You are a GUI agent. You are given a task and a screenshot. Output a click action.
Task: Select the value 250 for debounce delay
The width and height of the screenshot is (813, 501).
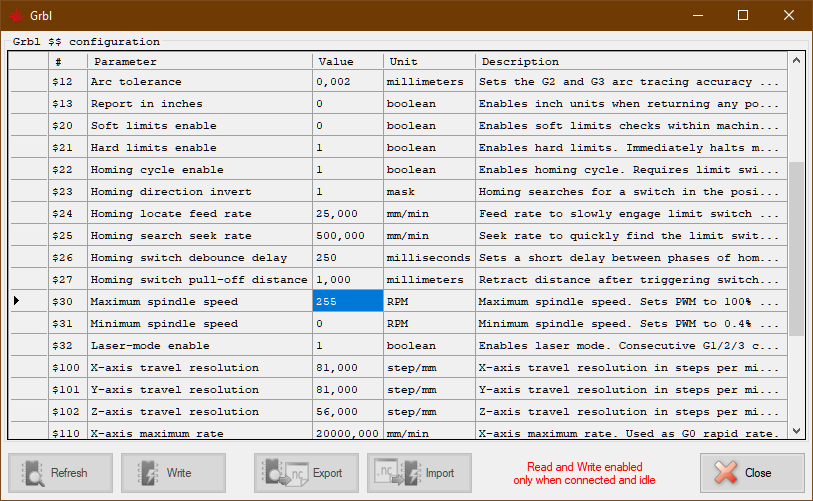(347, 257)
